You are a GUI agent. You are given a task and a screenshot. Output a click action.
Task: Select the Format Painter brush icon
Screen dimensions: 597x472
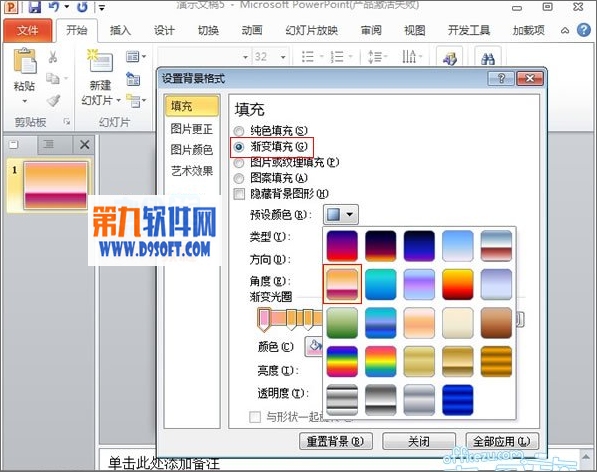pos(53,100)
